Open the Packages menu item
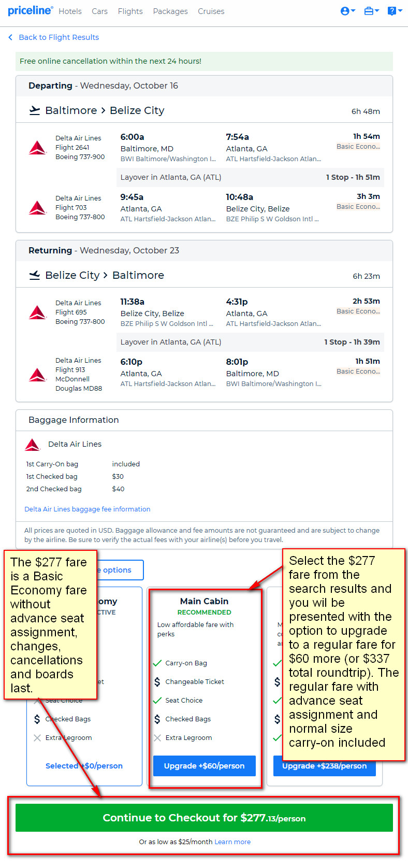Viewport: 408px width, 868px height. (x=170, y=11)
